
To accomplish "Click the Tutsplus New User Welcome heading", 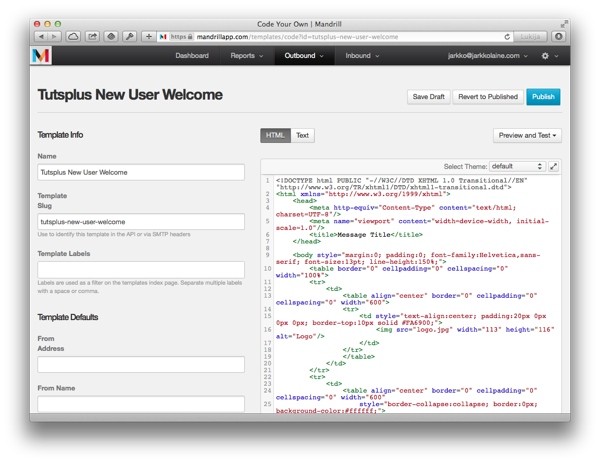I will 130,95.
